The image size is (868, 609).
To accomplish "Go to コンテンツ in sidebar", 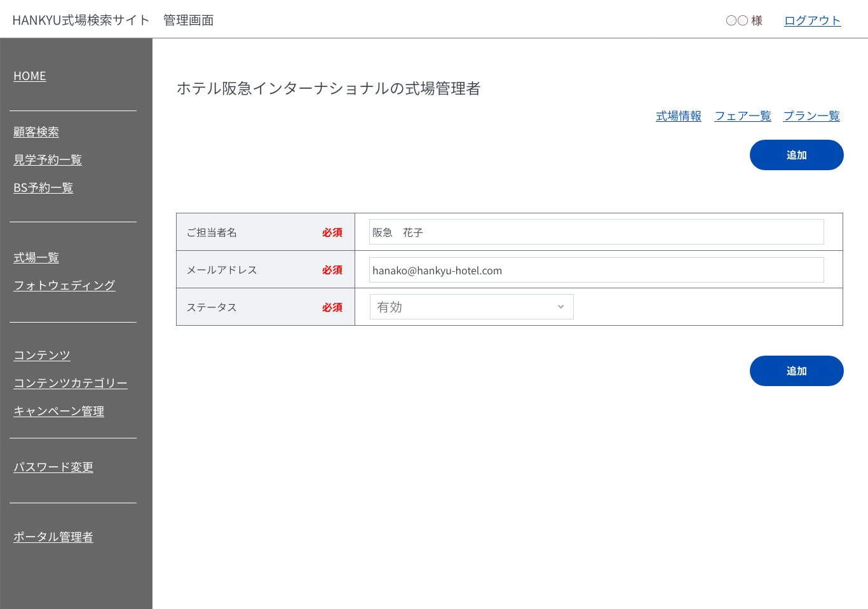I will [42, 356].
